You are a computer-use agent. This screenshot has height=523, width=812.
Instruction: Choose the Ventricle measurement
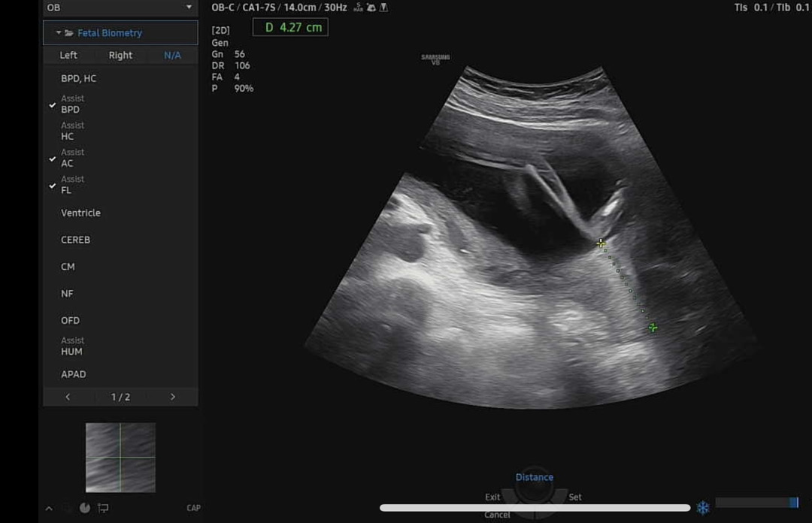[x=80, y=213]
